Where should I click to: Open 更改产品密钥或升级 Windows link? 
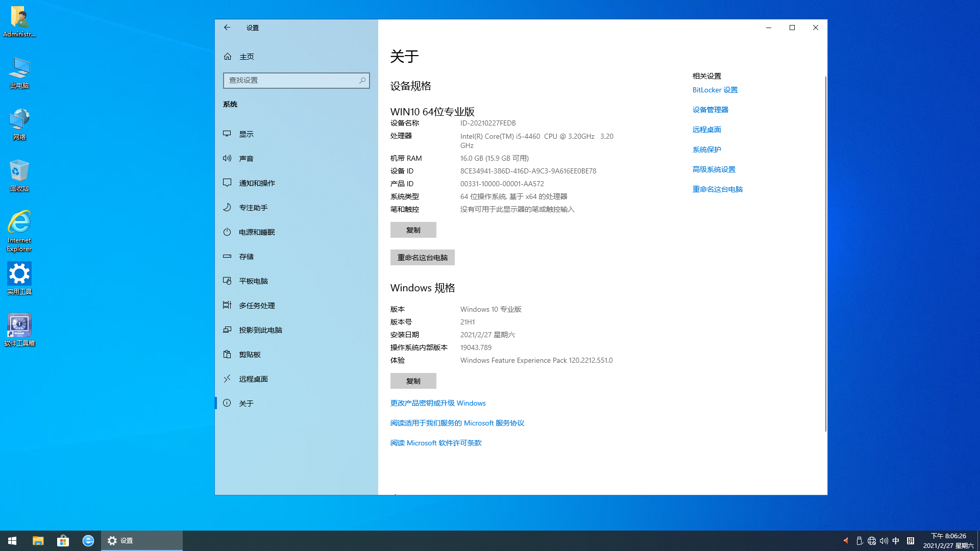coord(438,403)
